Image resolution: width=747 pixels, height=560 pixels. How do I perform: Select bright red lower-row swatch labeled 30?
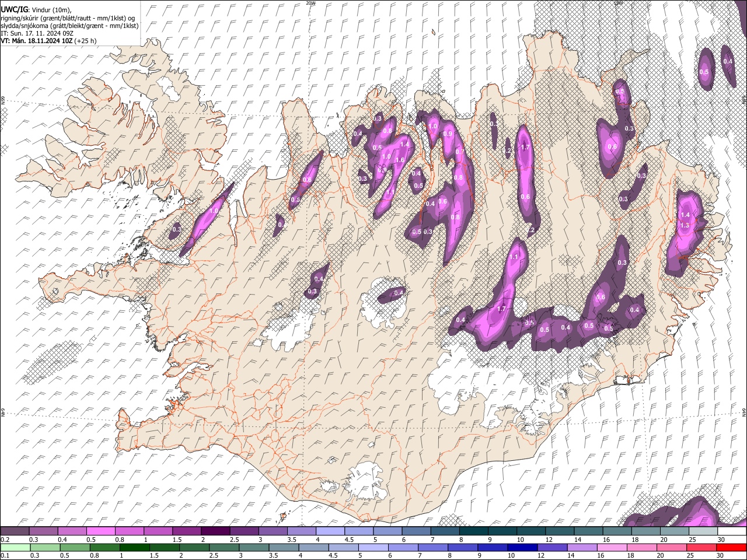click(732, 547)
